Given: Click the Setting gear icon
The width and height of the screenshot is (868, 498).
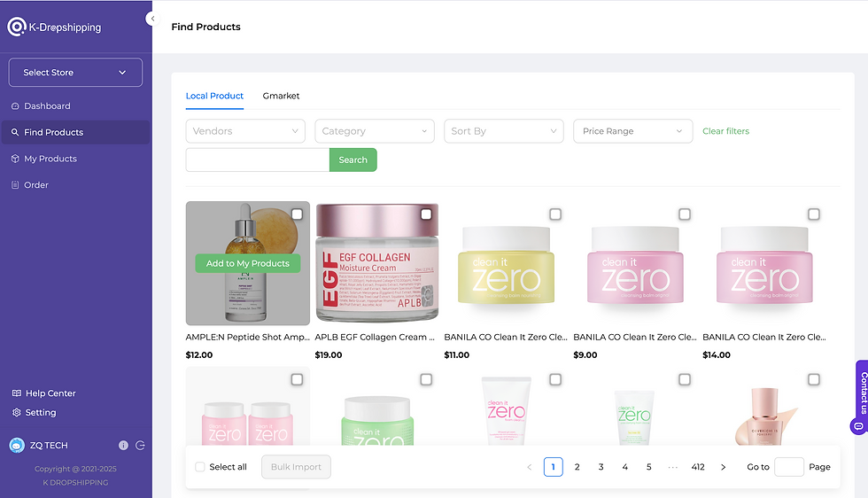Looking at the screenshot, I should pos(17,413).
